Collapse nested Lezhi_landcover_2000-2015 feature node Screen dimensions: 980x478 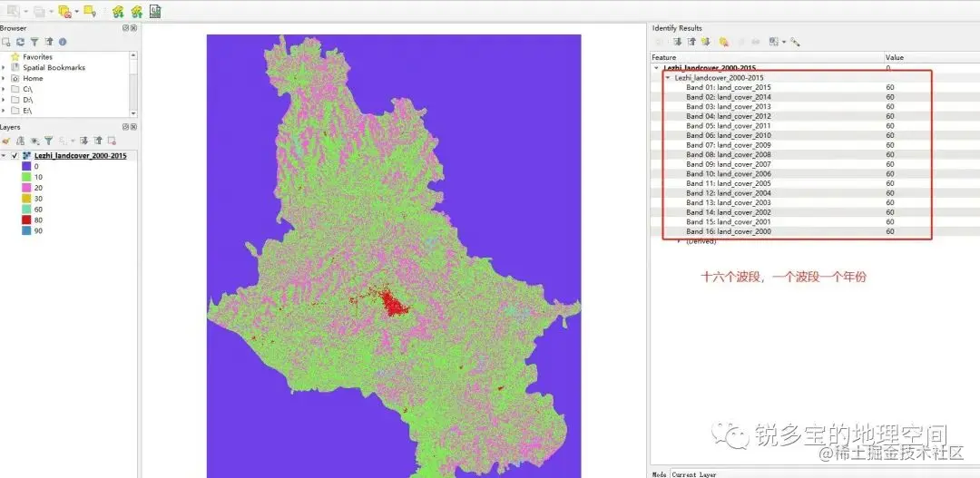pyautogui.click(x=668, y=77)
